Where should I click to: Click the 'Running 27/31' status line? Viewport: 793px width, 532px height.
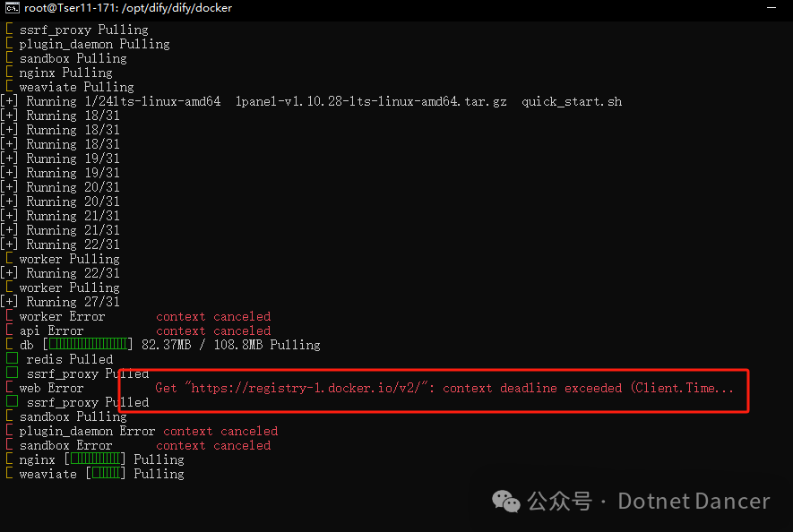[x=72, y=302]
